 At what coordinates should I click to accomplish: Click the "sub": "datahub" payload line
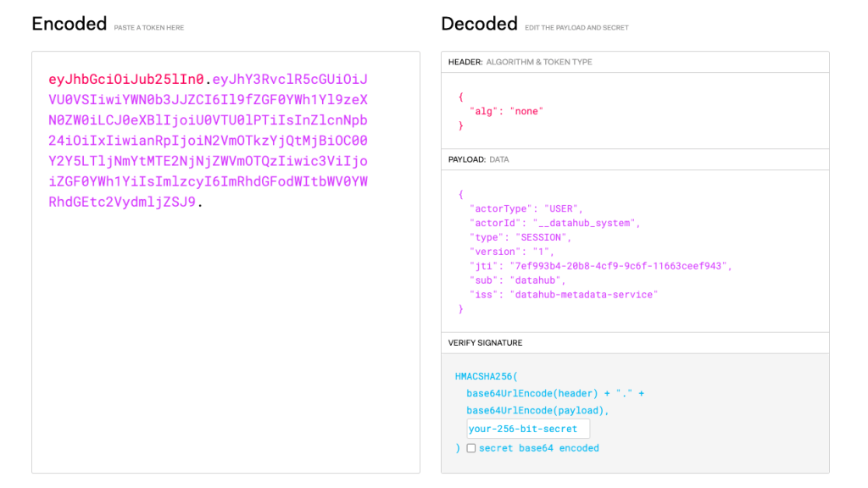(x=517, y=280)
